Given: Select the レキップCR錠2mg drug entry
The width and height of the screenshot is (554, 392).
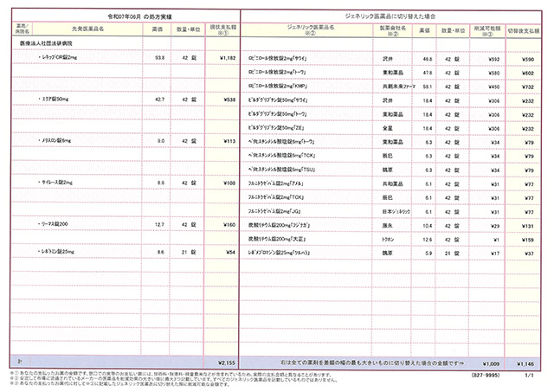Looking at the screenshot, I should pyautogui.click(x=59, y=57).
